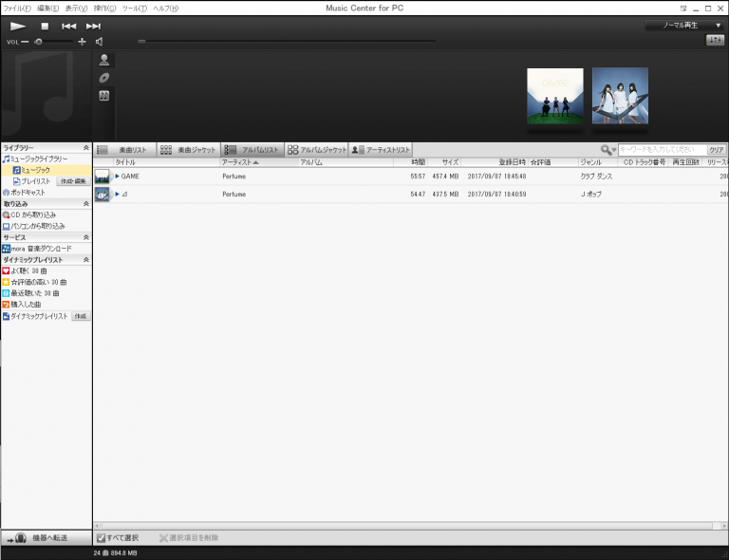729x560 pixels.
Task: Start playback with the Play button
Action: (18, 27)
